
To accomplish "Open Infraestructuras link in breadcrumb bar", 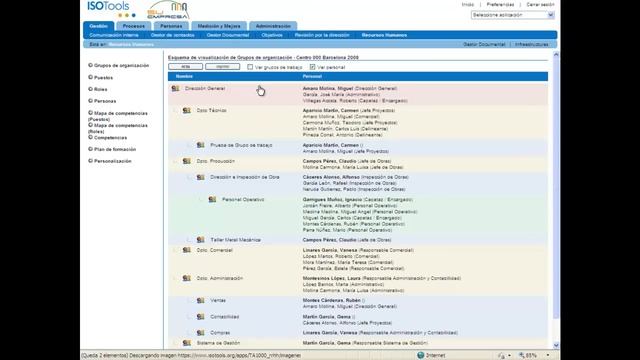I will 531,44.
